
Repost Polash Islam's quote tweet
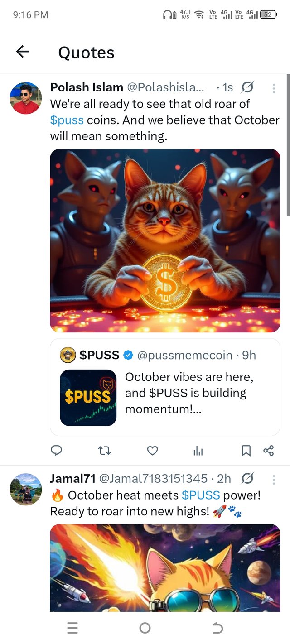(105, 450)
